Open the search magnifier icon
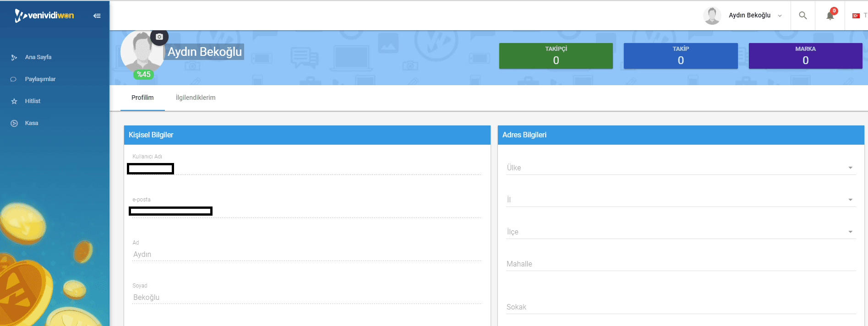868x326 pixels. pyautogui.click(x=802, y=15)
